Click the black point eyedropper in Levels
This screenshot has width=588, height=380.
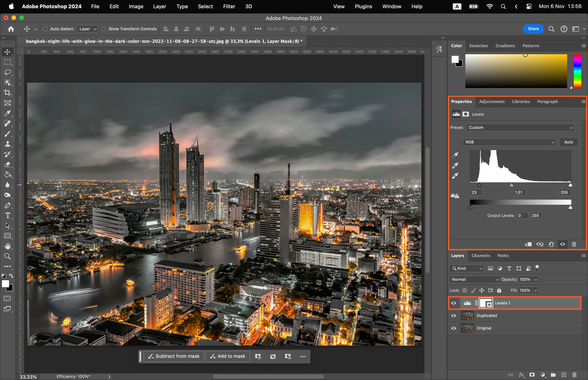(455, 155)
